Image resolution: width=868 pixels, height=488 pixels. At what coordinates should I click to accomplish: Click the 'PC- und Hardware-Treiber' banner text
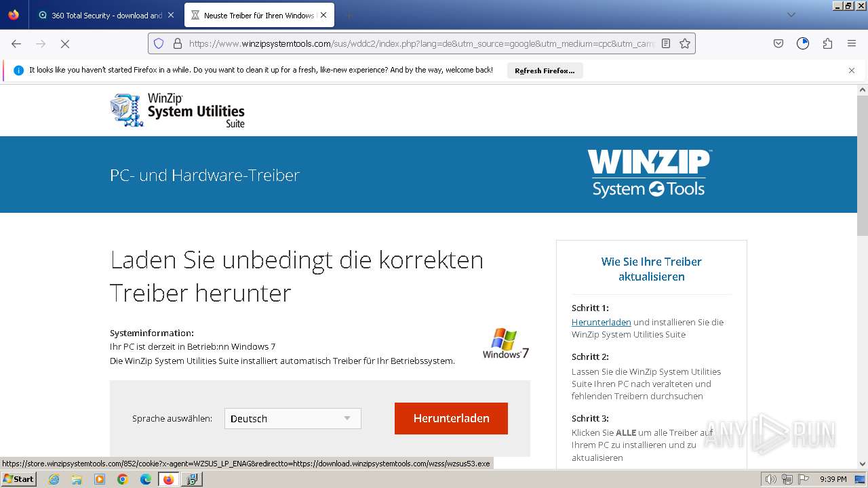coord(205,175)
